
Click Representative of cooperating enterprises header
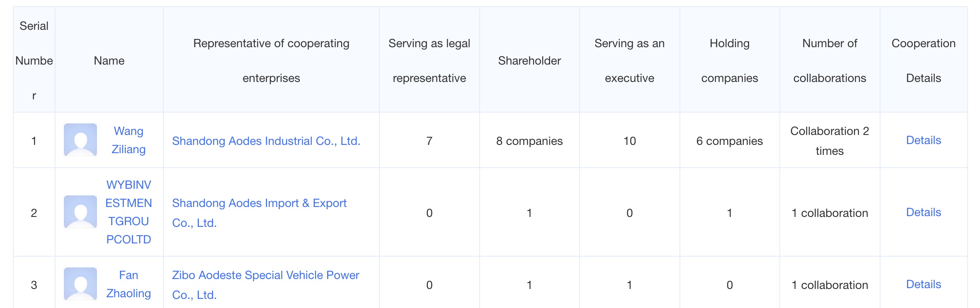[271, 60]
